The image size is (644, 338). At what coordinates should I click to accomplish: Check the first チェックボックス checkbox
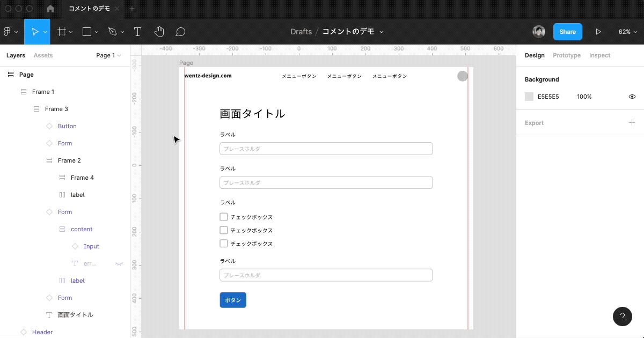(x=224, y=217)
